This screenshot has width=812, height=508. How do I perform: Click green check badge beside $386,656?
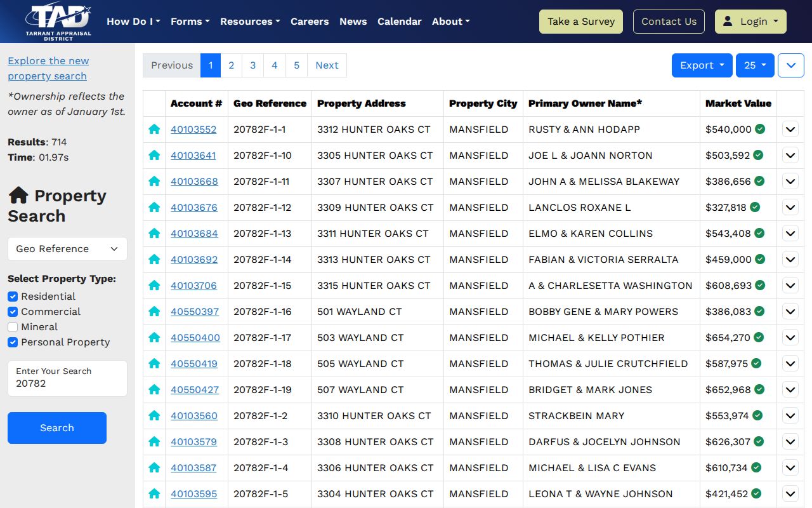(759, 181)
